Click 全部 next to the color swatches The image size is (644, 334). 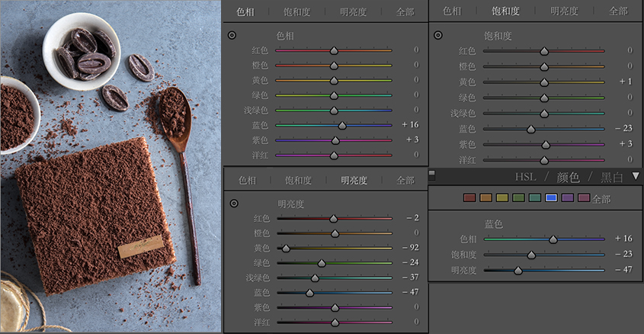[601, 199]
